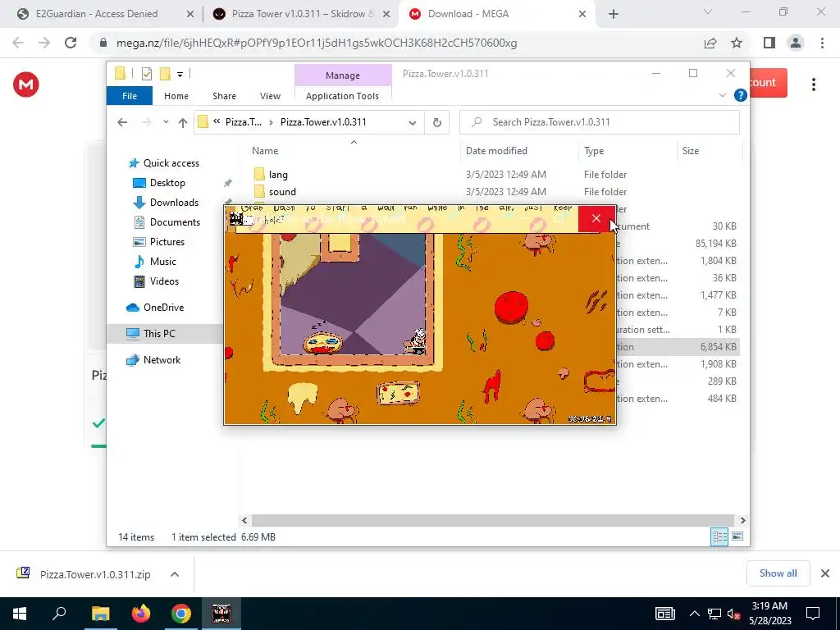Bookmark this page with star icon
Image resolution: width=840 pixels, height=630 pixels.
[737, 43]
